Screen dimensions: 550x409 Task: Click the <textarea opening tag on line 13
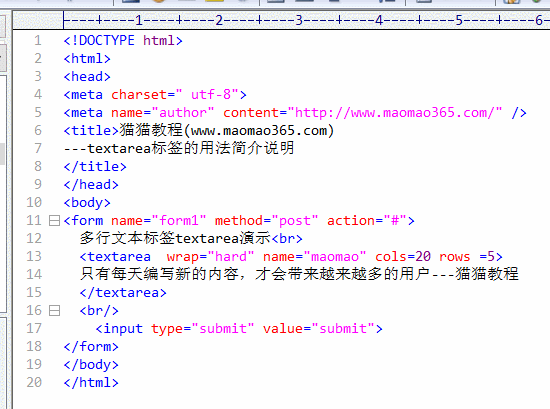[x=115, y=256]
